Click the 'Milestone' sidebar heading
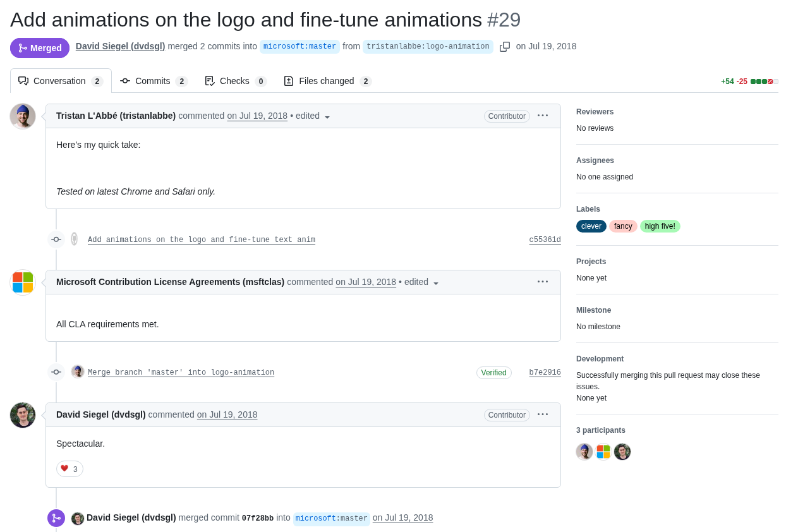Image resolution: width=786 pixels, height=532 pixels. tap(594, 310)
